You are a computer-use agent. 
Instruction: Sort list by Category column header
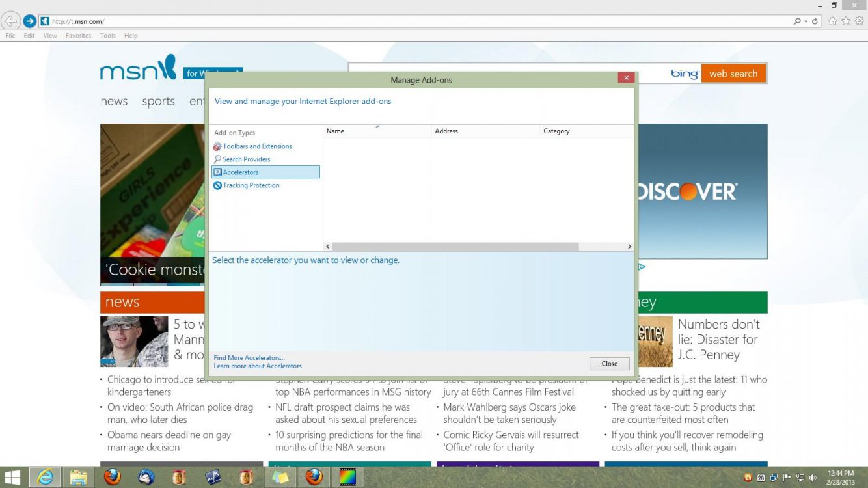(587, 131)
